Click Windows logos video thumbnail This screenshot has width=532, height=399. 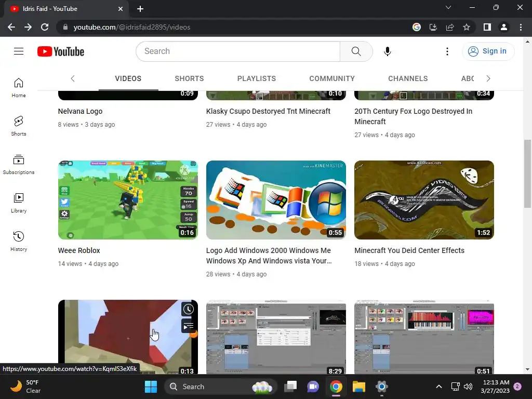[x=276, y=200]
